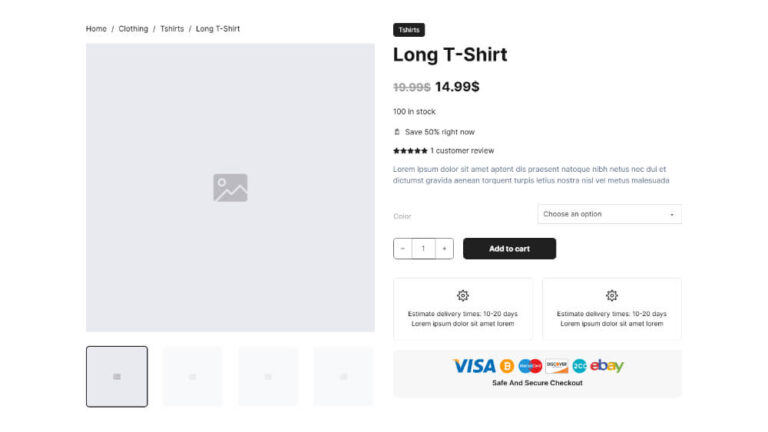Image resolution: width=768 pixels, height=432 pixels.
Task: Click the gear icon in right delivery box
Action: (x=612, y=296)
